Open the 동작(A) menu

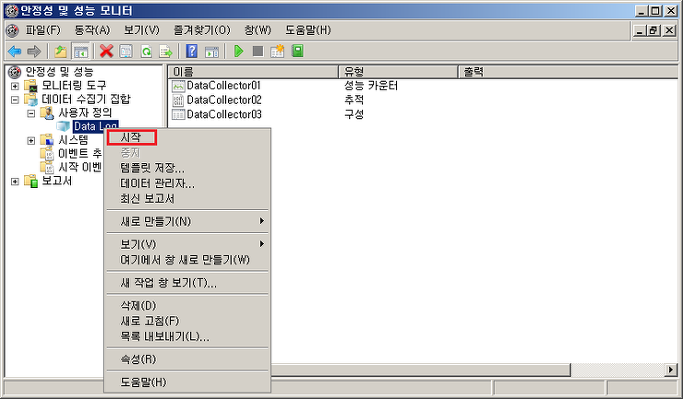pyautogui.click(x=92, y=30)
